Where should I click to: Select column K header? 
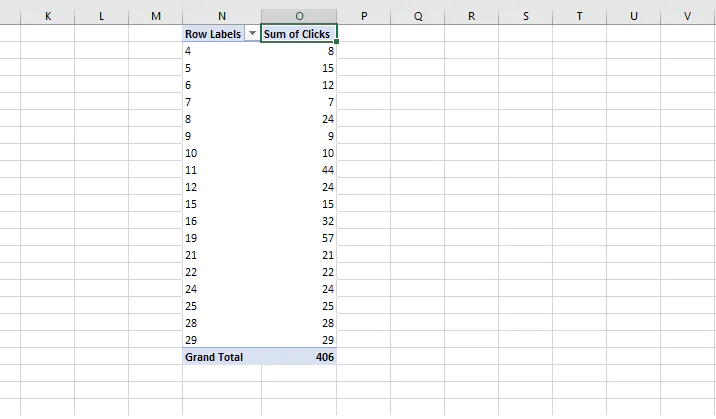(x=47, y=16)
